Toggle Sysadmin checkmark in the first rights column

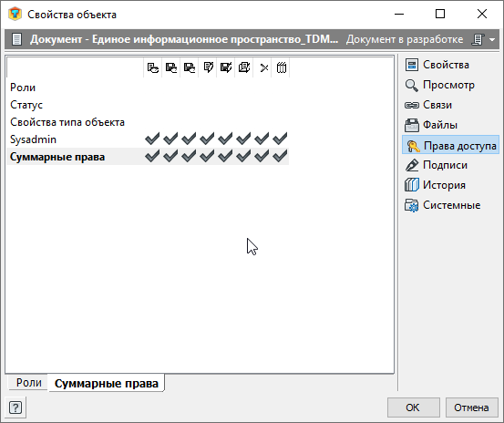tap(152, 139)
